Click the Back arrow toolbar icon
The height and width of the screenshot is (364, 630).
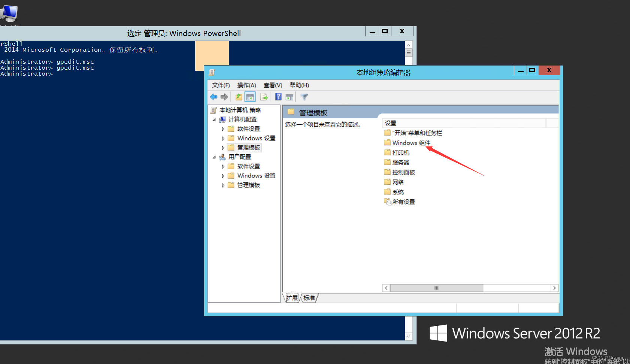213,97
